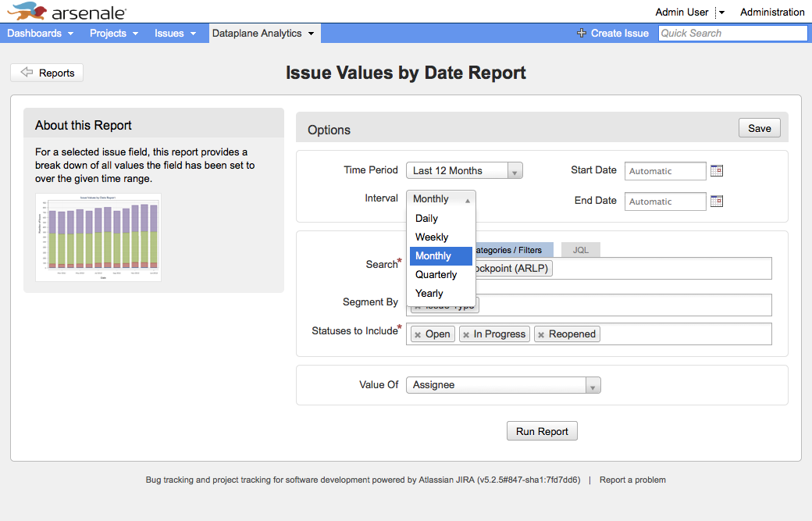Open the Administration link

click(x=772, y=12)
